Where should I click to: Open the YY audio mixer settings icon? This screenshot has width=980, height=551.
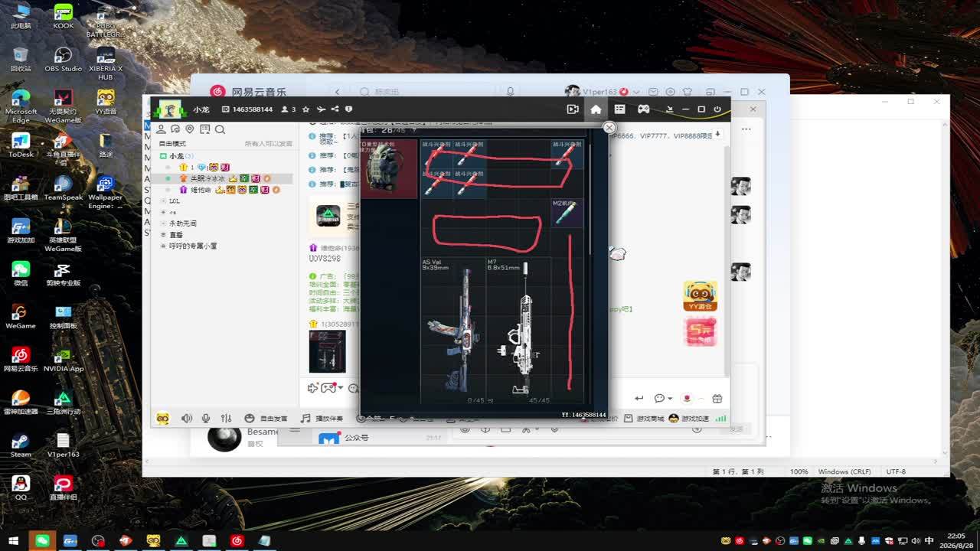pos(226,419)
